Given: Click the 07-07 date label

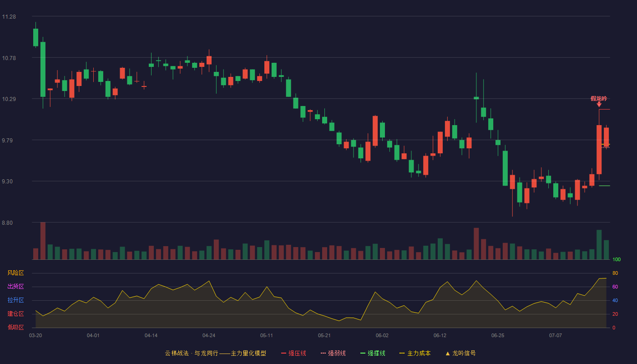Looking at the screenshot, I should click(x=556, y=335).
